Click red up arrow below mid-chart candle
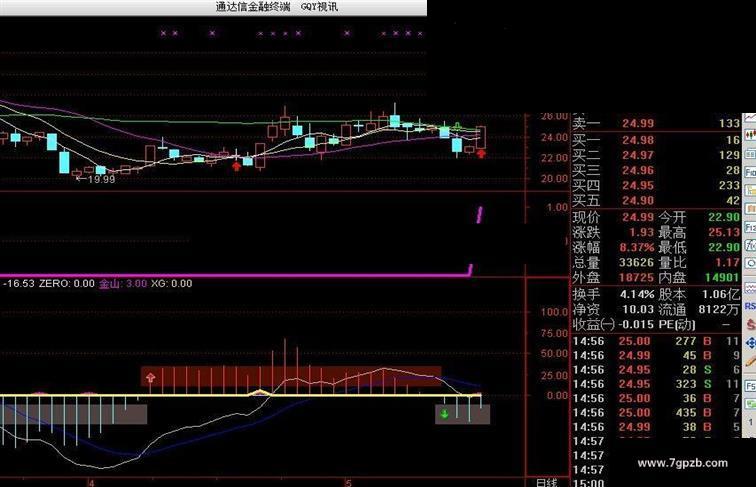The width and height of the screenshot is (756, 487). [236, 166]
